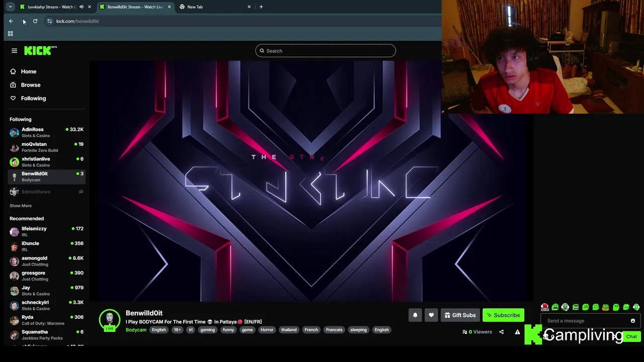644x362 pixels.
Task: Click the Horror tag
Action: click(267, 330)
